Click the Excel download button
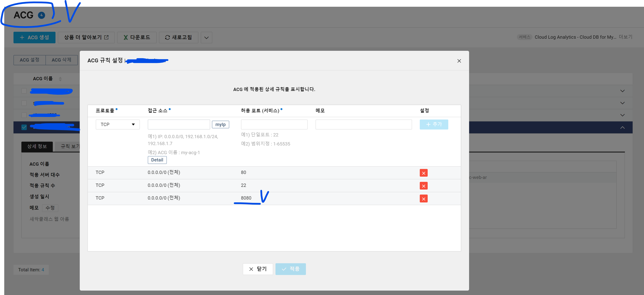Image resolution: width=644 pixels, height=295 pixels. click(137, 38)
